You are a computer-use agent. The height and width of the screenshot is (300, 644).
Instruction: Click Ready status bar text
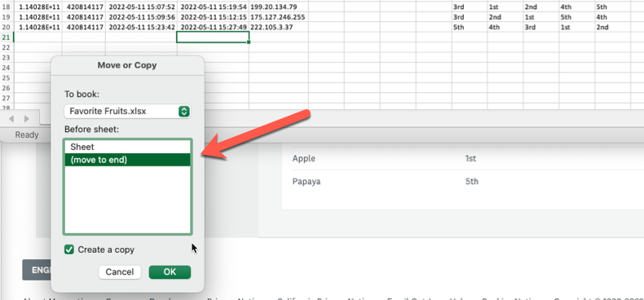click(27, 135)
